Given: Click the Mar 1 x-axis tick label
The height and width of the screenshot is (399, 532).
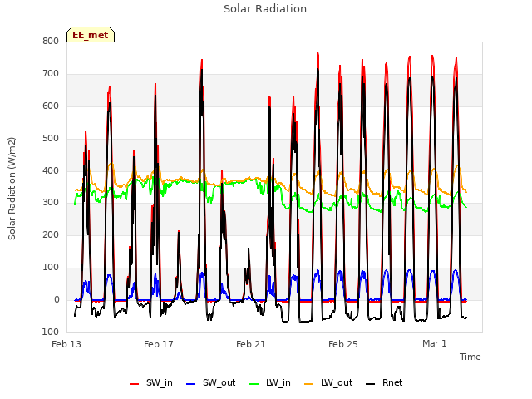Looking at the screenshot, I should (x=434, y=343).
